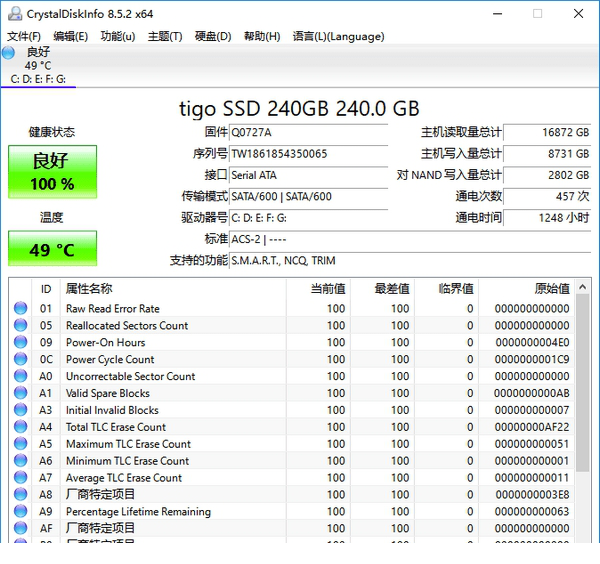Click the CrystalDiskInfo app icon in title bar

(x=12, y=14)
